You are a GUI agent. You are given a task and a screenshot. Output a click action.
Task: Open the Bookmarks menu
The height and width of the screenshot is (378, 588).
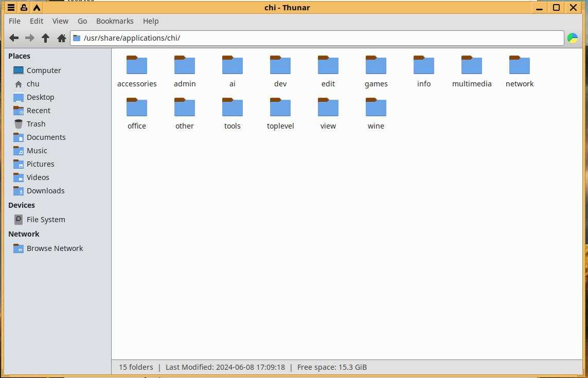coord(115,21)
